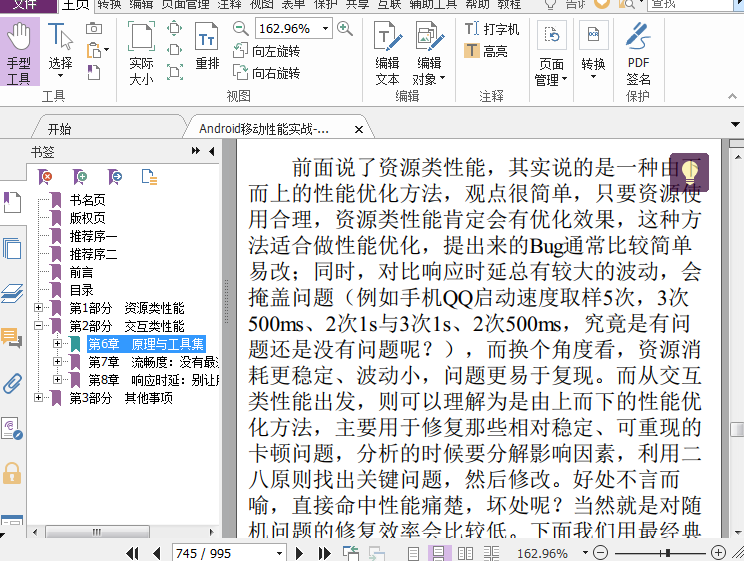
Task: Click the delete bookmark icon
Action: tap(46, 177)
